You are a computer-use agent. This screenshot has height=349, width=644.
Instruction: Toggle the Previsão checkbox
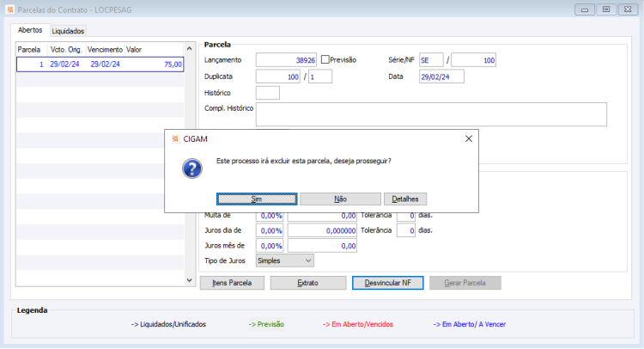tap(325, 59)
